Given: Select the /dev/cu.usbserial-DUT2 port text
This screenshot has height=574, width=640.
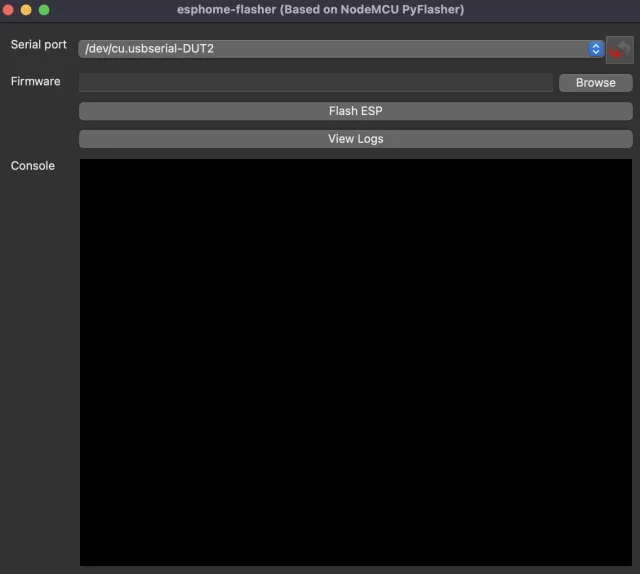Looking at the screenshot, I should [x=150, y=49].
